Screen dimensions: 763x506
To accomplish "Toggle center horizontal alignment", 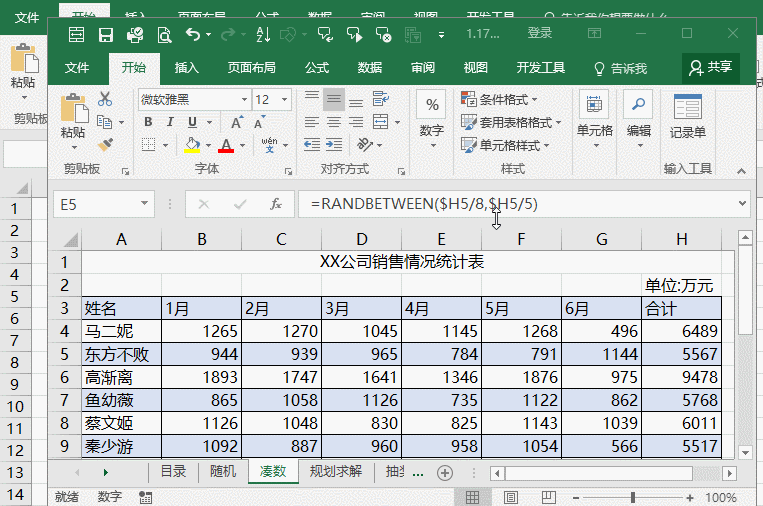I will (x=334, y=122).
